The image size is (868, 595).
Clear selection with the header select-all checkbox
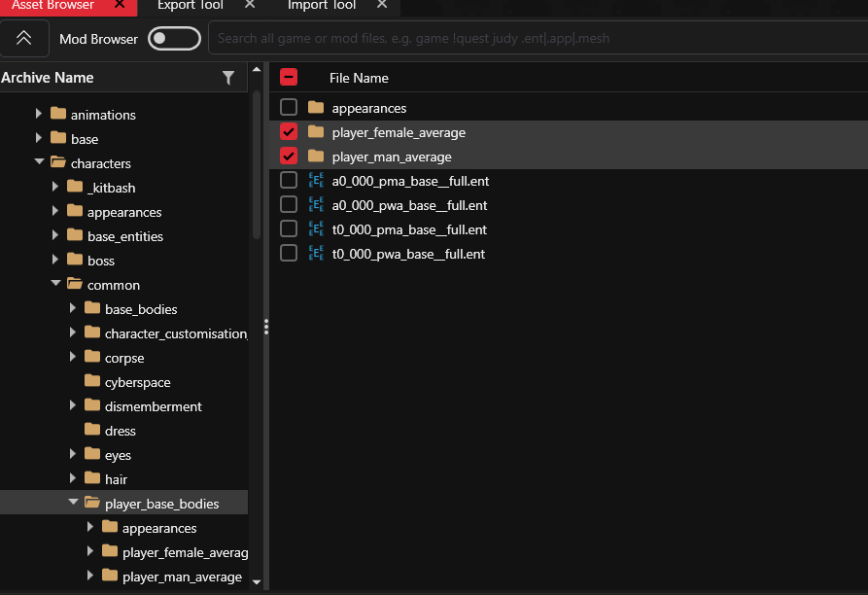point(289,78)
